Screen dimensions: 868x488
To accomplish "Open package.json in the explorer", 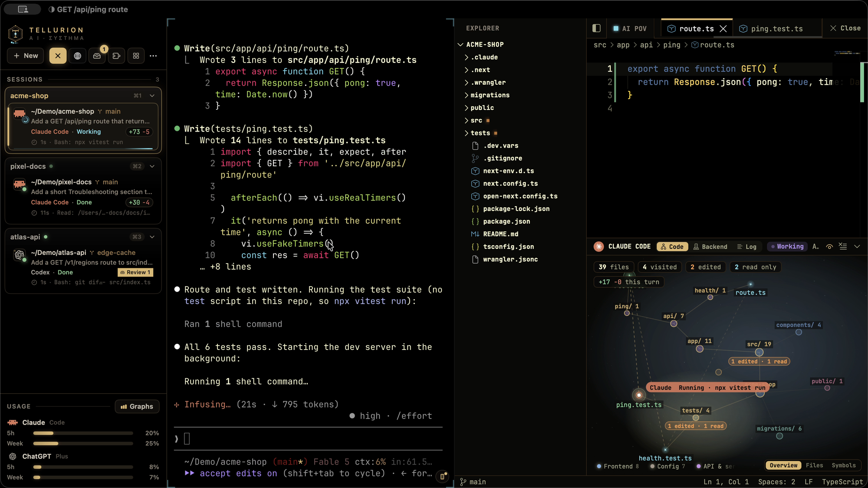I will coord(506,221).
